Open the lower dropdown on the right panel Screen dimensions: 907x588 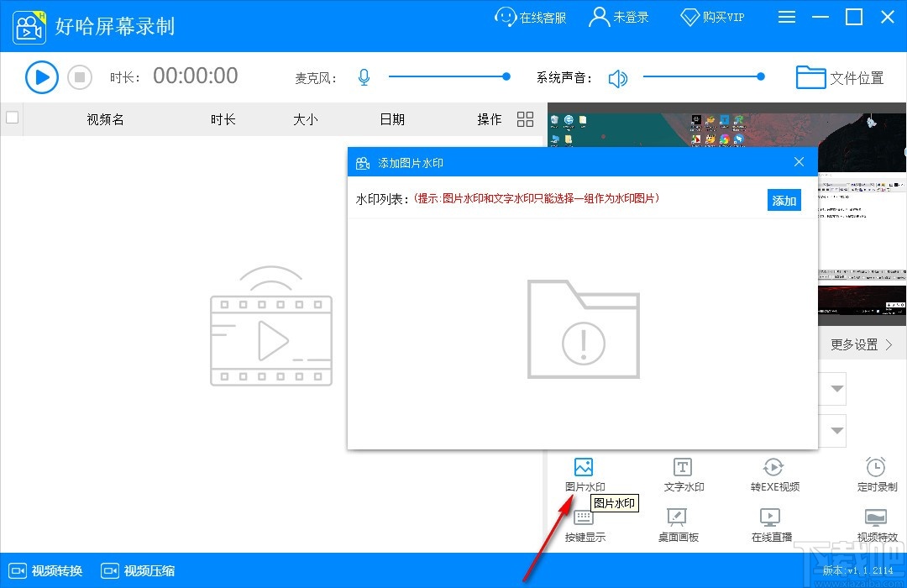(x=834, y=431)
